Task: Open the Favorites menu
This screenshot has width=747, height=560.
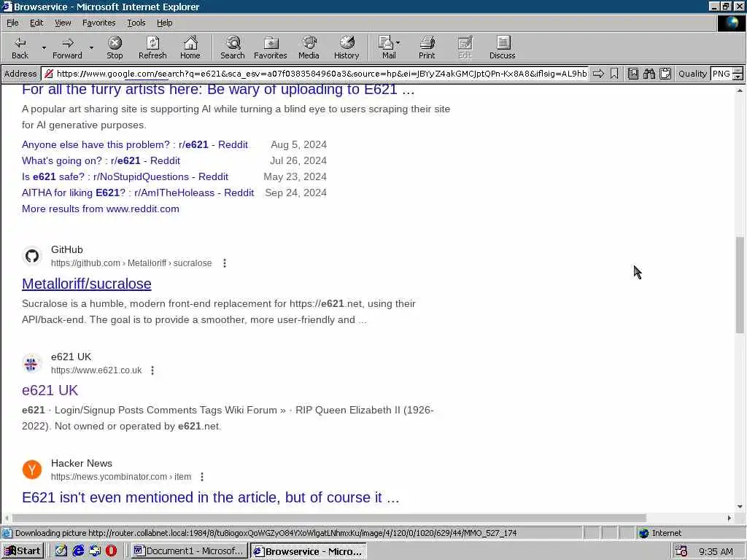Action: coord(98,23)
